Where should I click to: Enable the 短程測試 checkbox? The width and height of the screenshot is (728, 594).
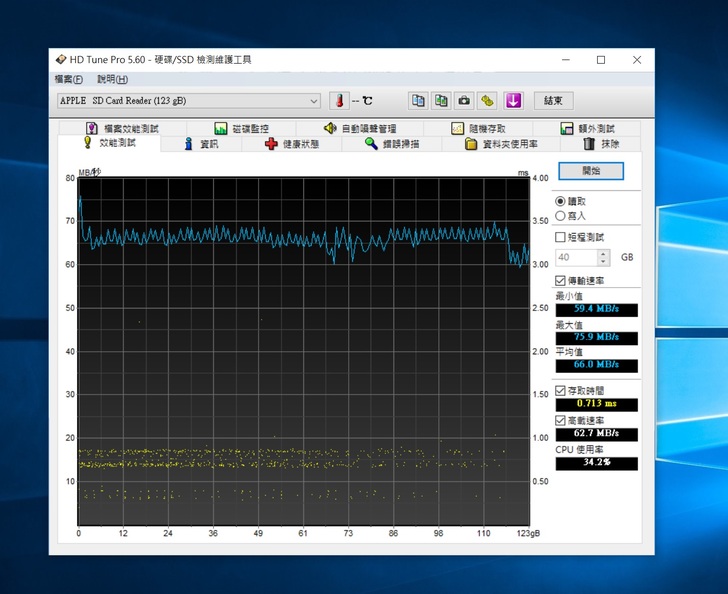click(560, 237)
